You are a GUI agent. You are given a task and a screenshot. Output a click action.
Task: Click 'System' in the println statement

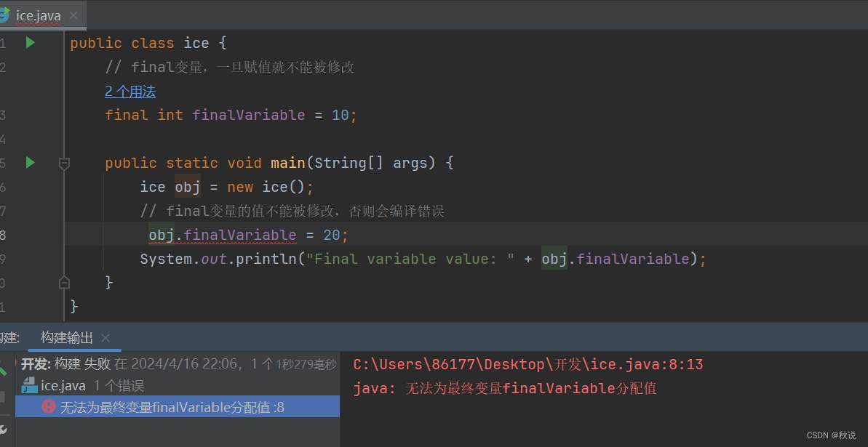pyautogui.click(x=166, y=259)
